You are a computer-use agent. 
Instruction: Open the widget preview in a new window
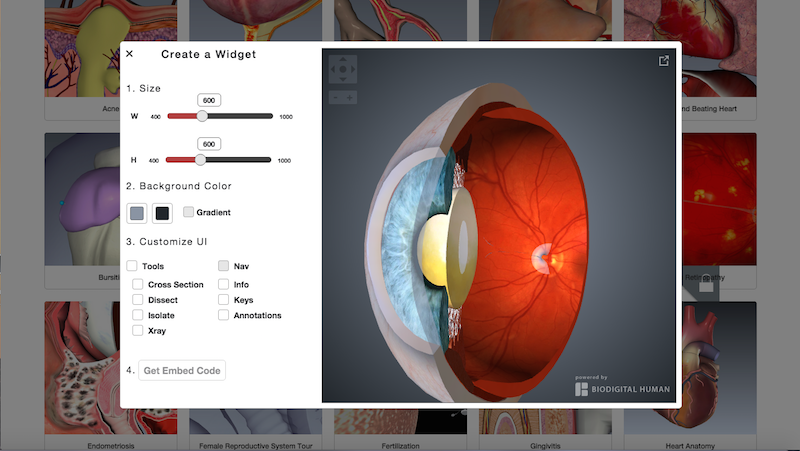(663, 61)
